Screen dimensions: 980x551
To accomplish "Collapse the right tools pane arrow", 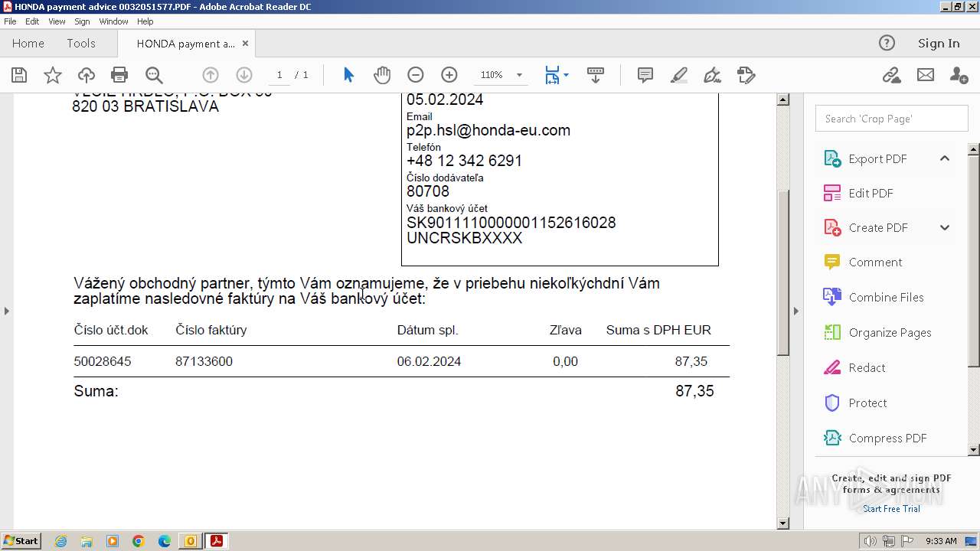I will click(795, 311).
